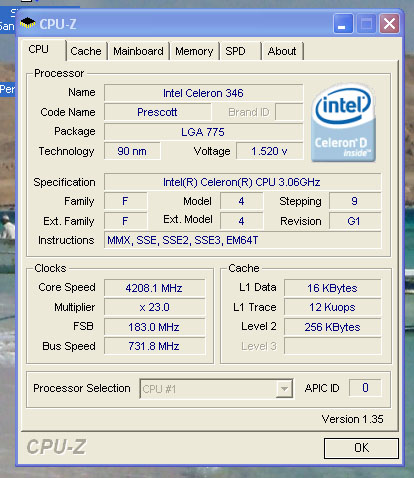
Task: Open the About tab
Action: click(282, 51)
